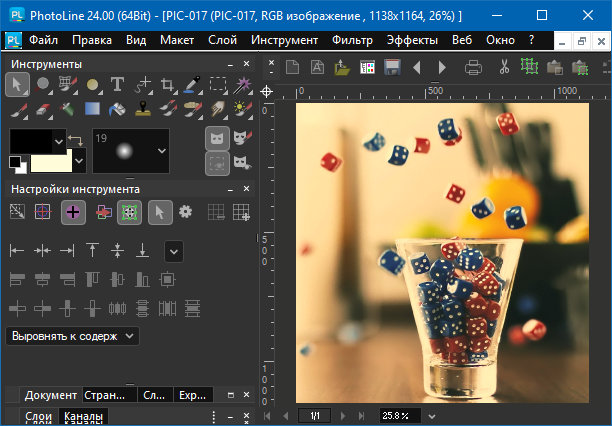
Task: Toggle the arrow pointer option in tool settings
Action: (158, 211)
